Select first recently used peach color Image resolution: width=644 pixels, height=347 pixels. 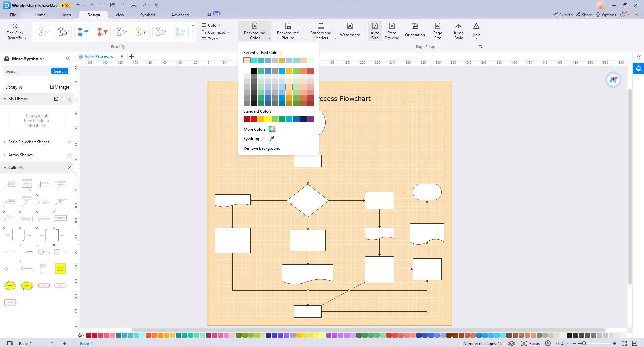click(247, 60)
